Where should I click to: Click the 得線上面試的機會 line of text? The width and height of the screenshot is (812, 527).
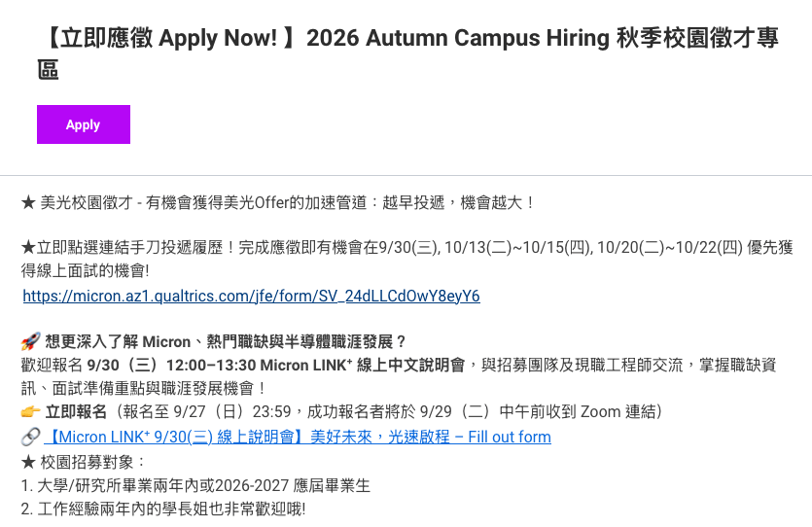click(85, 270)
